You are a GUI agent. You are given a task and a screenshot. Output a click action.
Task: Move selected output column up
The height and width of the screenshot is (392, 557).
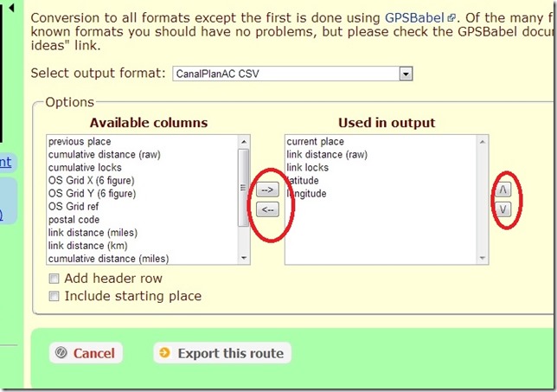503,190
